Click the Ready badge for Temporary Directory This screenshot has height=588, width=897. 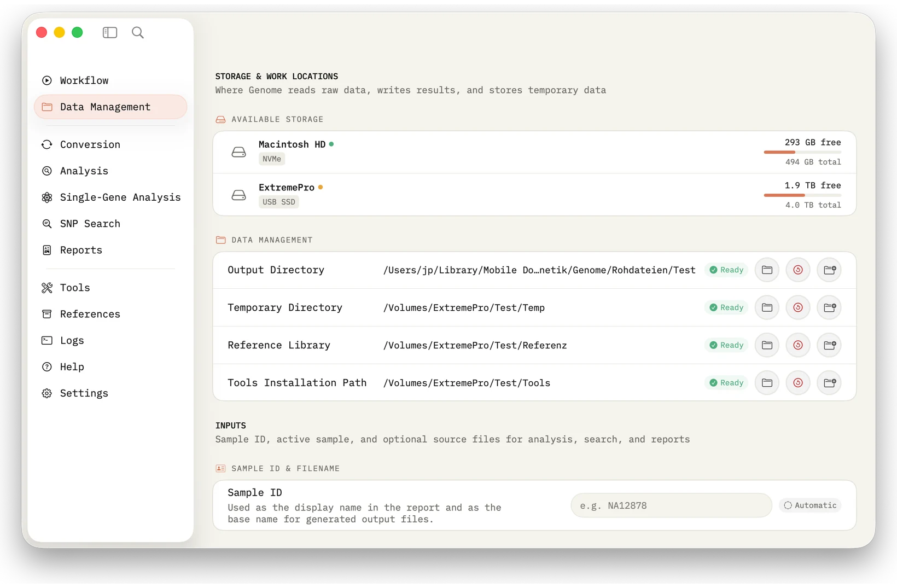coord(726,307)
